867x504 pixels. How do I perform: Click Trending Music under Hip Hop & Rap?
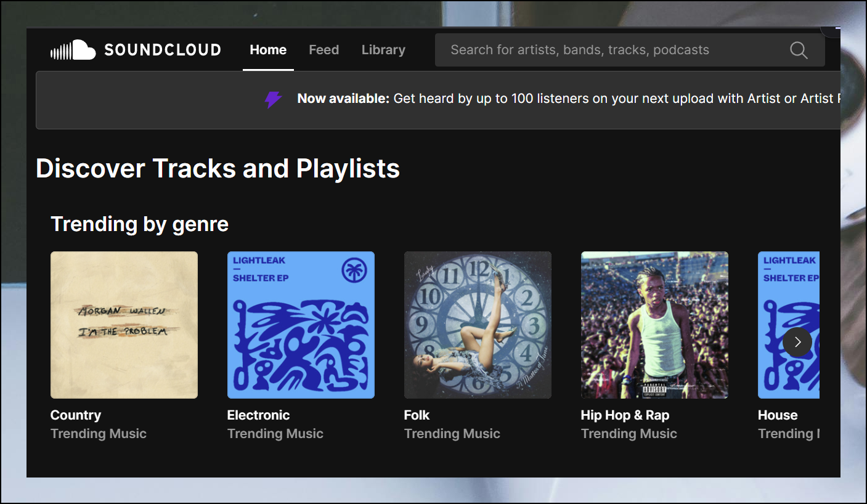tap(629, 434)
